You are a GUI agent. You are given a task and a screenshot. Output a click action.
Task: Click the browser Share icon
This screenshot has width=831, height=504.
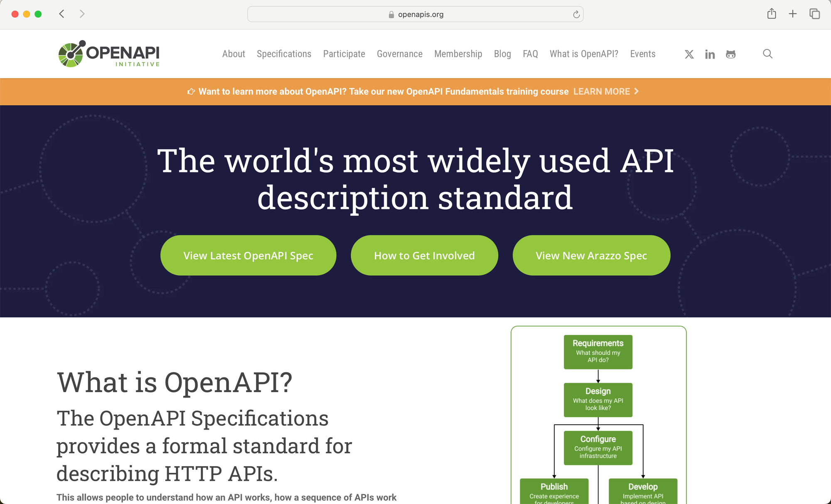772,14
